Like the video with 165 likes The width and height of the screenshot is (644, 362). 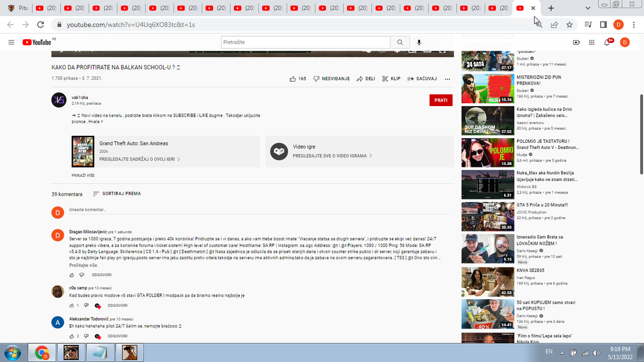298,79
